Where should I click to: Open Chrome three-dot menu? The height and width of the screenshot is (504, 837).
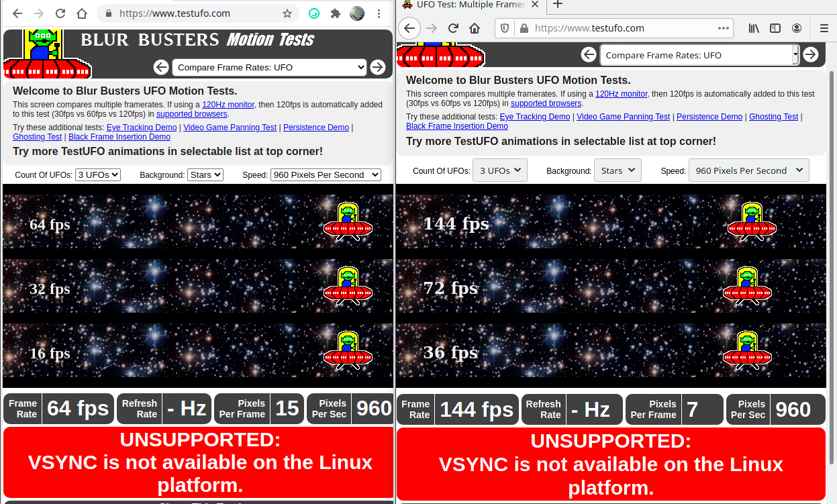[380, 13]
